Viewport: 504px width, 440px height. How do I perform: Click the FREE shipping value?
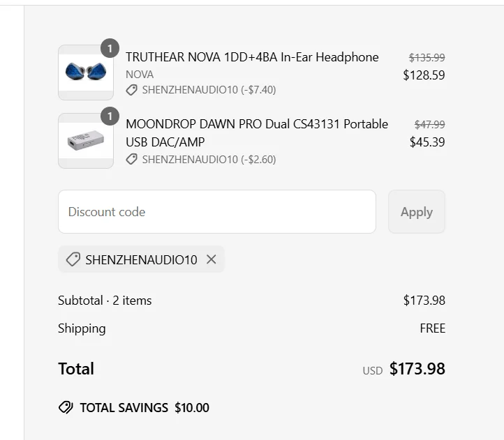coord(432,328)
